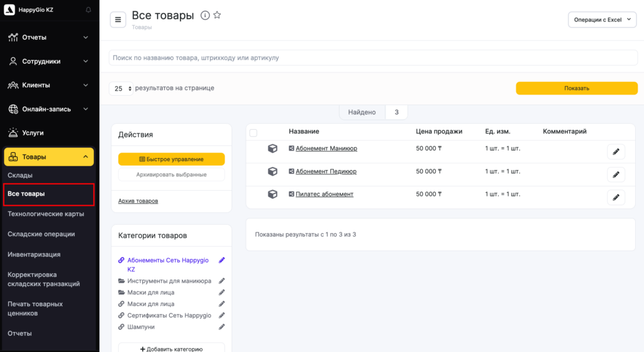644x352 pixels.
Task: Edit Абонемент Маникюр with the pencil button
Action: point(616,152)
